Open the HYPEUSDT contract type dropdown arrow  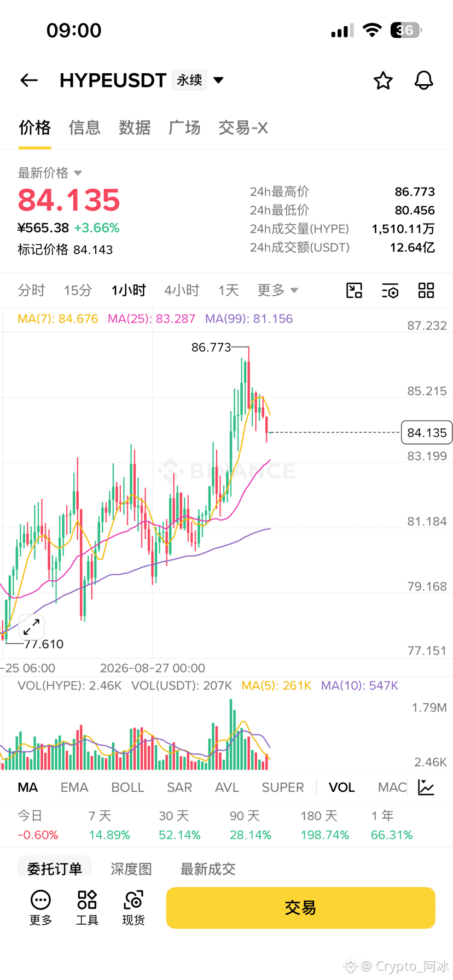[218, 80]
